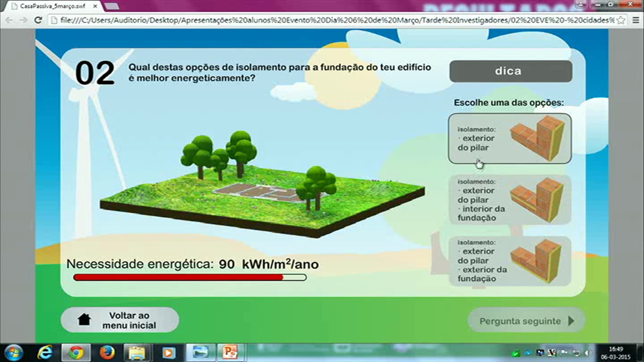Select option with 'interior da fundação' insulation
This screenshot has width=644, height=362.
510,200
